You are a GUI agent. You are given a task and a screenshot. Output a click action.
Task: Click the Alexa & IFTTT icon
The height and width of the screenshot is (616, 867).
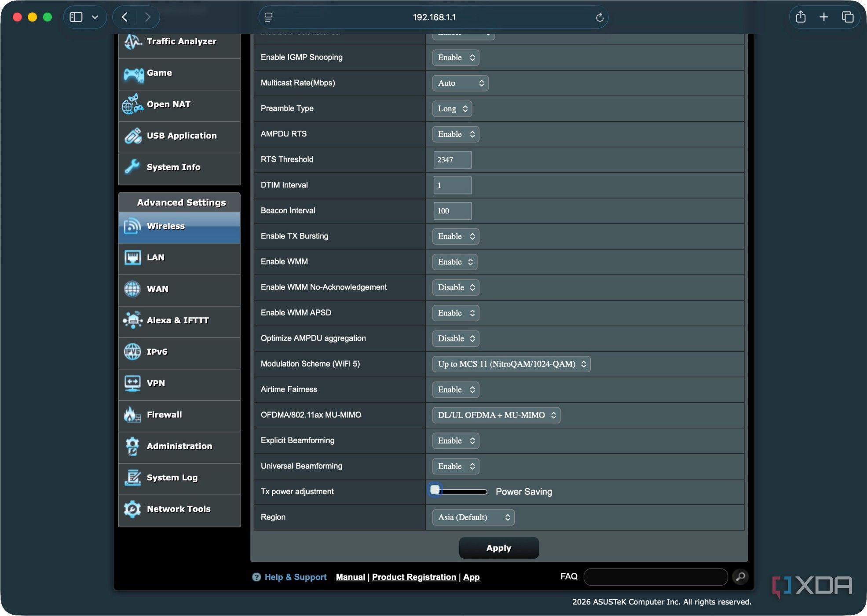132,320
